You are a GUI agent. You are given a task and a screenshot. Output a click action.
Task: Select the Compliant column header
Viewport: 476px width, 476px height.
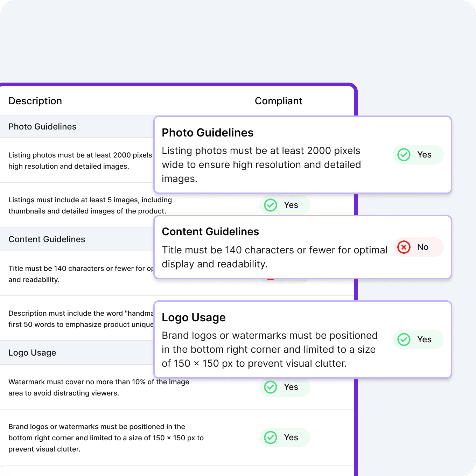pos(278,101)
